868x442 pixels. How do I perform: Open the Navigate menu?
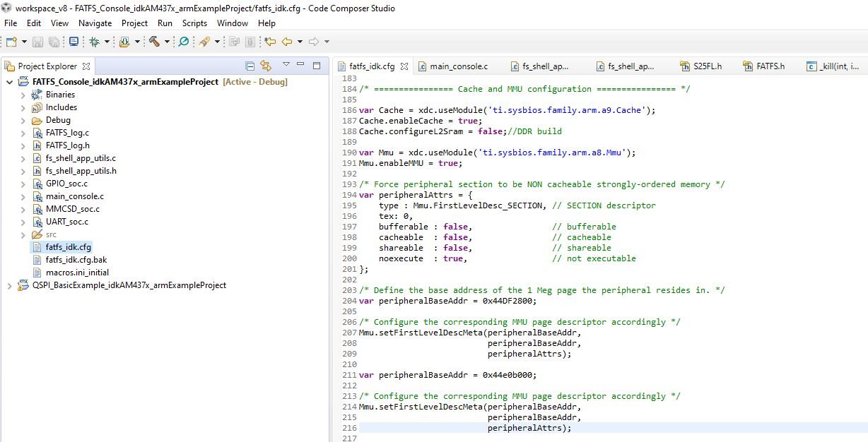[95, 23]
